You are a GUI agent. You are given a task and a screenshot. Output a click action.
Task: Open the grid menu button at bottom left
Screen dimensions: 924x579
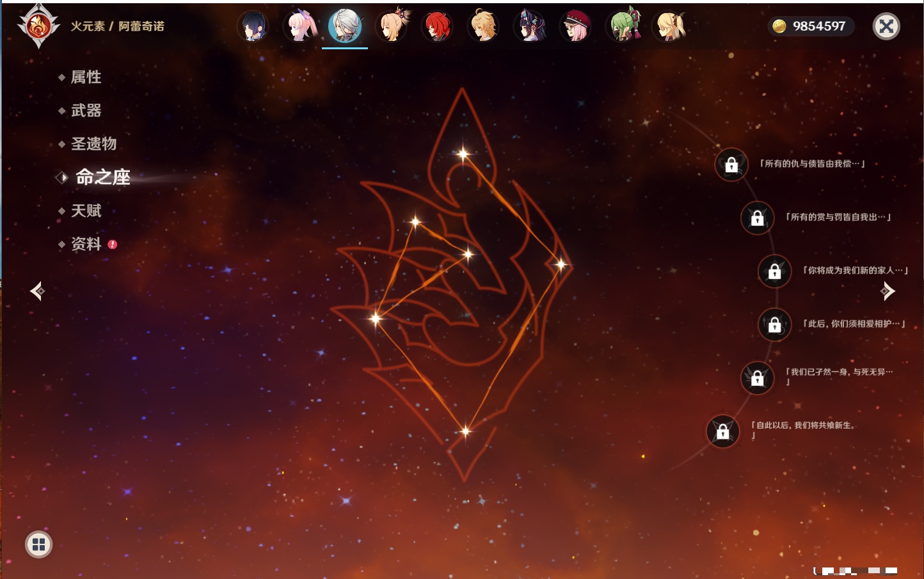[38, 544]
